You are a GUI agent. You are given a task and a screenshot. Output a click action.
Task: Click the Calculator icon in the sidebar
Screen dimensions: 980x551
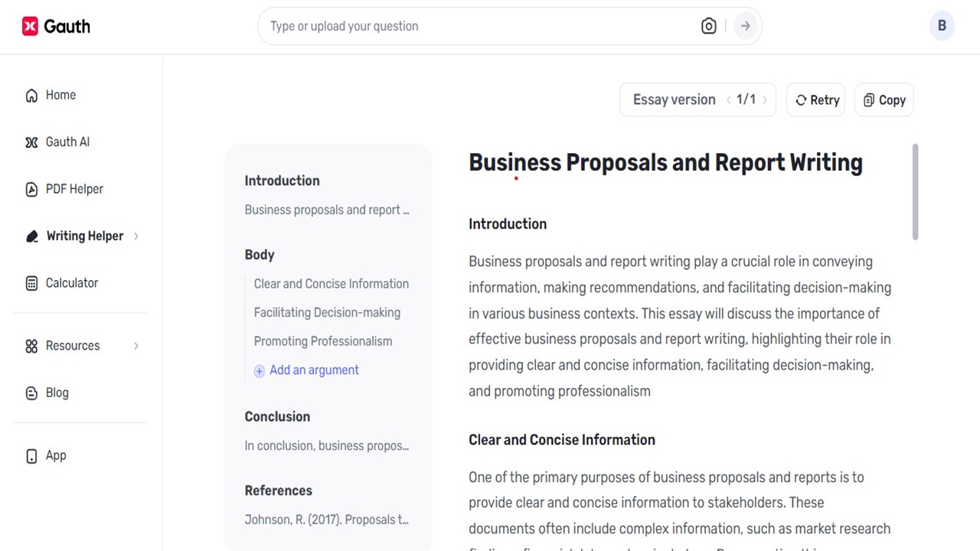[31, 283]
